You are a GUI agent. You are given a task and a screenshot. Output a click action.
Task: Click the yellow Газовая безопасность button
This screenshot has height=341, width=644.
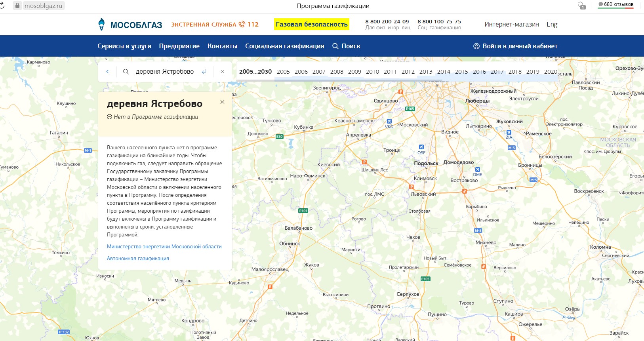tap(312, 24)
